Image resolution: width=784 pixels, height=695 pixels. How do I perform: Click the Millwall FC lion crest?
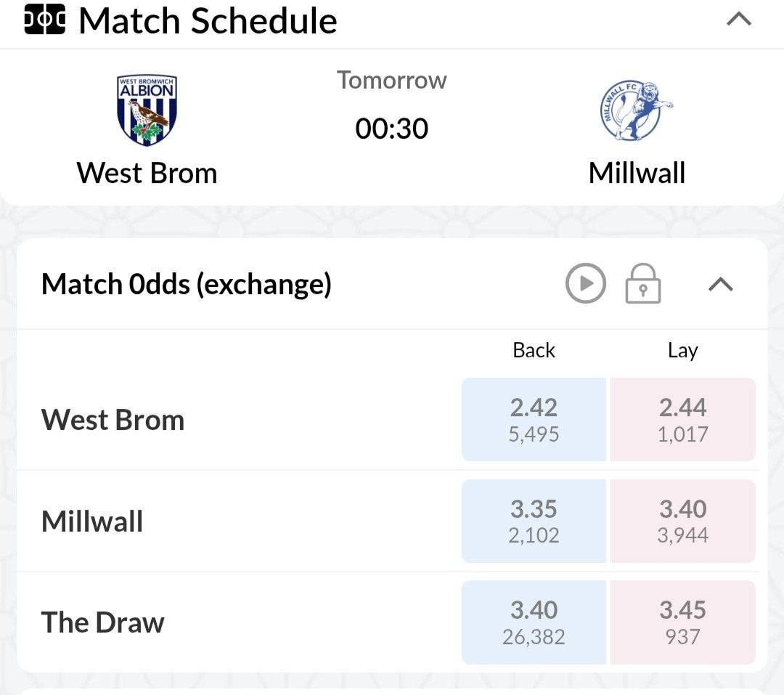coord(637,110)
